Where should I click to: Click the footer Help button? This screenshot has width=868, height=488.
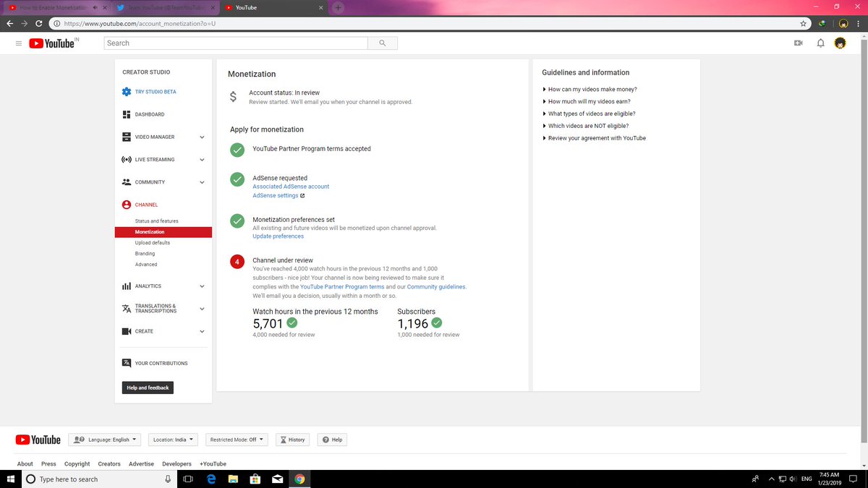(332, 440)
